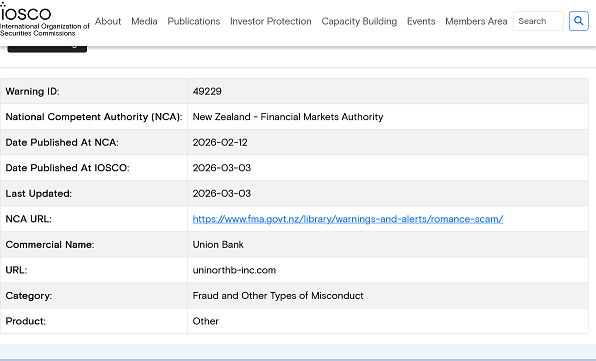Open the Publications menu
The image size is (596, 361).
click(x=194, y=21)
